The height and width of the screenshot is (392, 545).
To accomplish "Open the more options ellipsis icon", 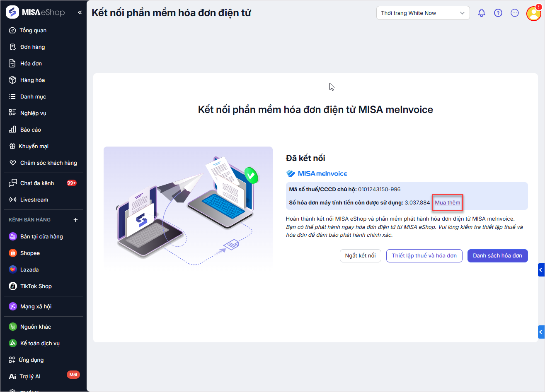I will [515, 13].
